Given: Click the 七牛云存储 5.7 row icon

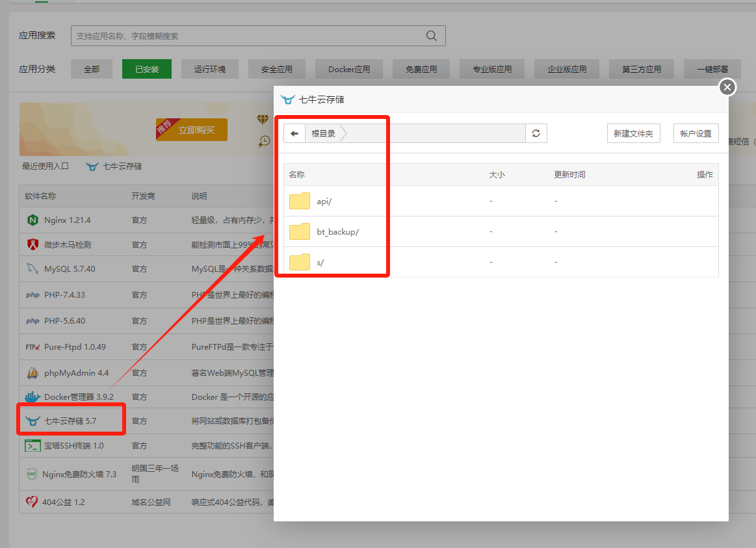Looking at the screenshot, I should click(33, 421).
